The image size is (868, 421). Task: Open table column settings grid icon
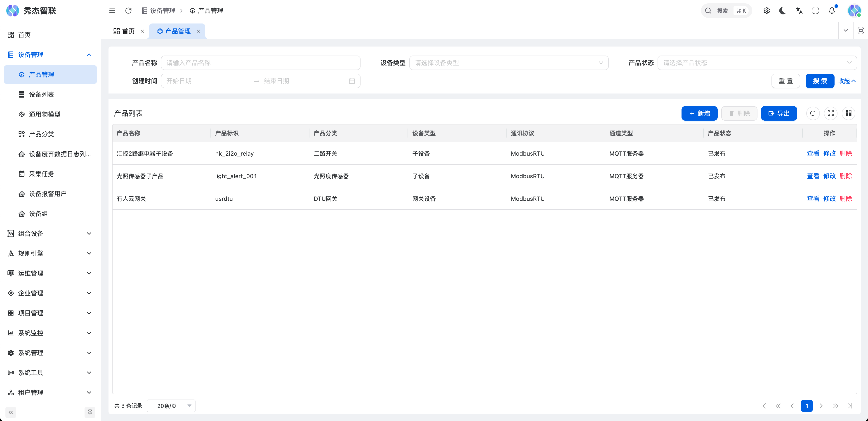pyautogui.click(x=848, y=113)
